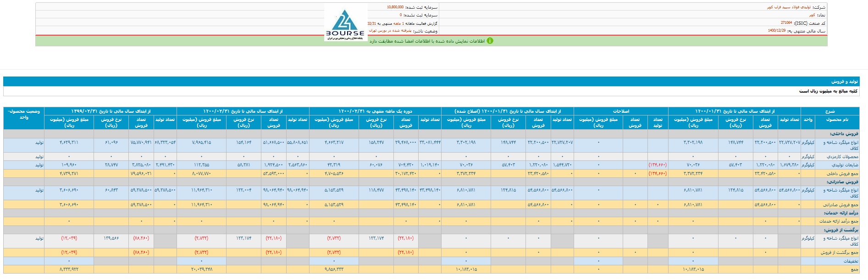Image resolution: width=868 pixels, height=280 pixels.
Task: Click domestic sales total cell '۸,۰۷۷,۷۷۰'
Action: pos(202,174)
